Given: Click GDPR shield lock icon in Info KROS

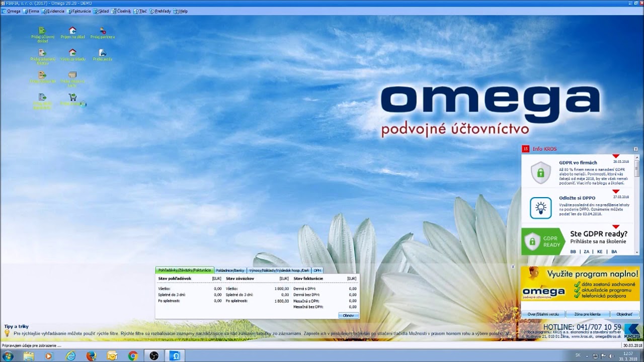Looking at the screenshot, I should coord(541,172).
